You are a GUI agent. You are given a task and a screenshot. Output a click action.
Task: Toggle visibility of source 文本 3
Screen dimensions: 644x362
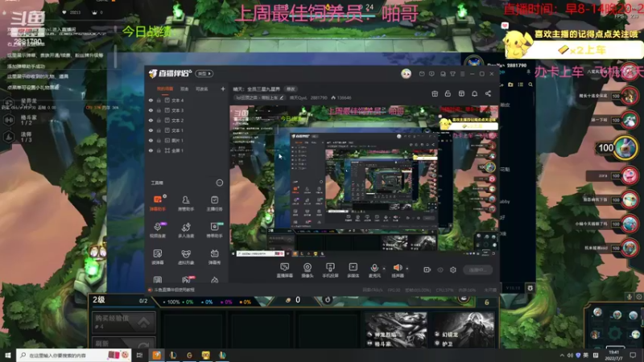[151, 110]
